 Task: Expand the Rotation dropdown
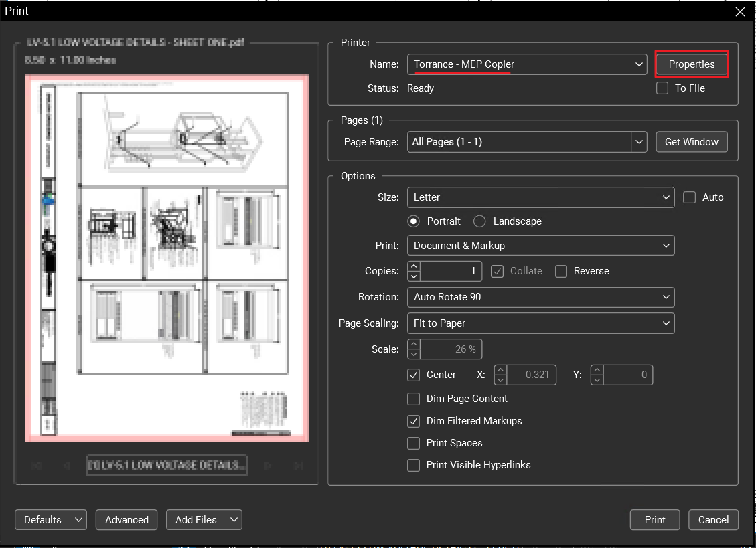tap(540, 297)
